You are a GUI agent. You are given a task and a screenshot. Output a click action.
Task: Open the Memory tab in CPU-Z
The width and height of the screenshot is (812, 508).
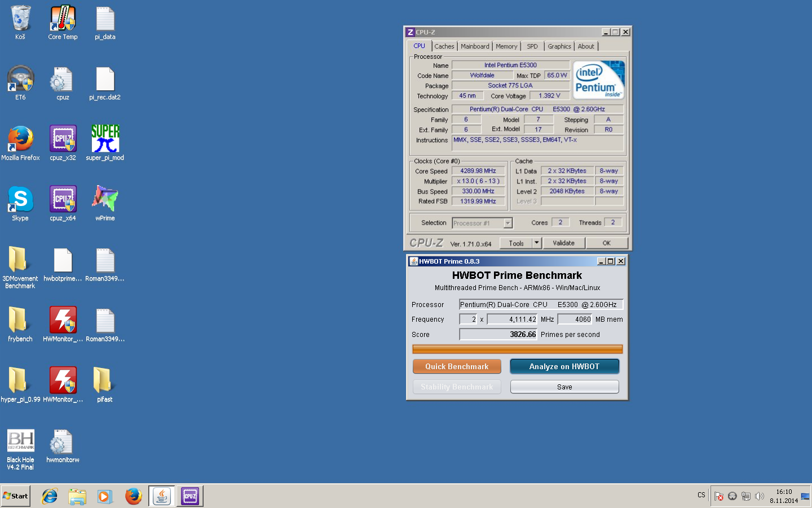[x=506, y=46]
